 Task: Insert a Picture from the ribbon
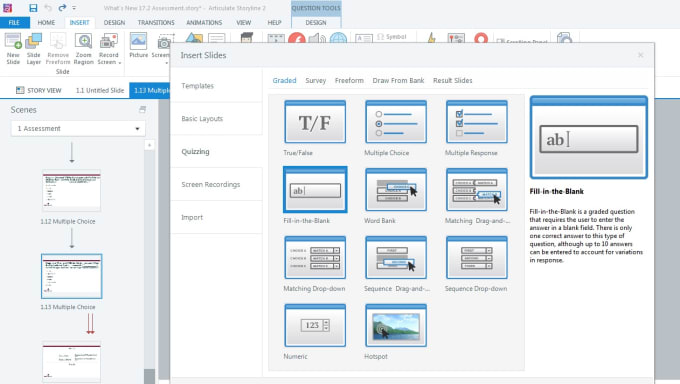[138, 46]
